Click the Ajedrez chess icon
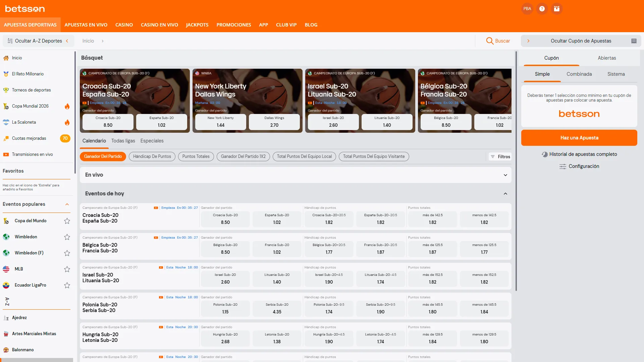This screenshot has height=362, width=644. [6, 318]
